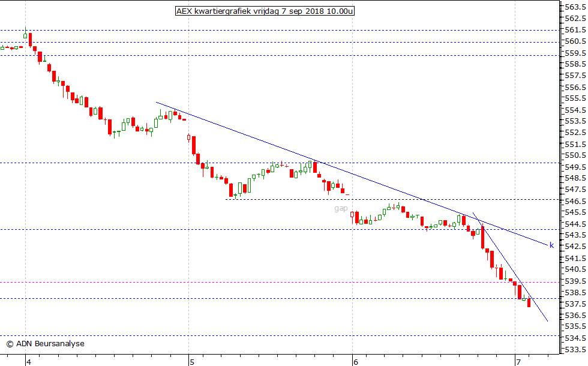Click price level '556.5' on the axis
The width and height of the screenshot is (588, 366).
coord(575,88)
